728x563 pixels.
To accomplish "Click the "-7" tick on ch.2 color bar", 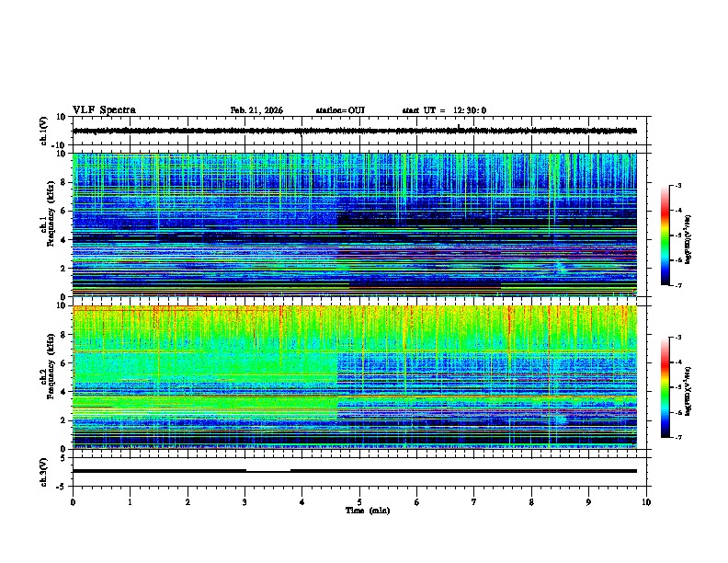I will [x=677, y=438].
